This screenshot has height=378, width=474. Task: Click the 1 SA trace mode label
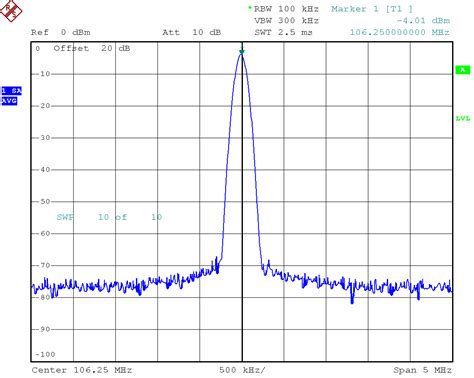11,91
